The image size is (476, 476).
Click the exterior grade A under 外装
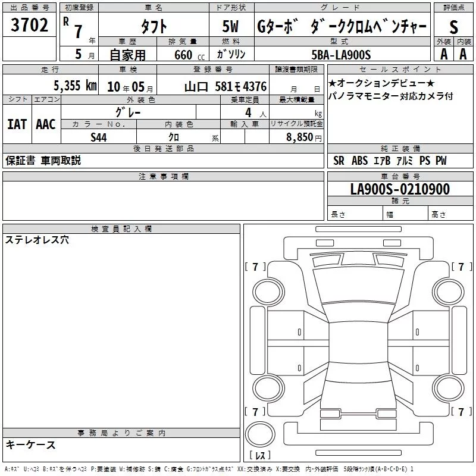(443, 54)
